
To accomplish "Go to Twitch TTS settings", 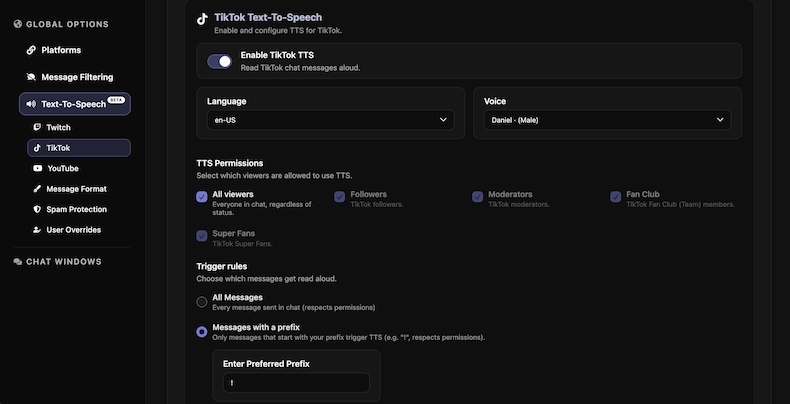I will click(x=58, y=127).
